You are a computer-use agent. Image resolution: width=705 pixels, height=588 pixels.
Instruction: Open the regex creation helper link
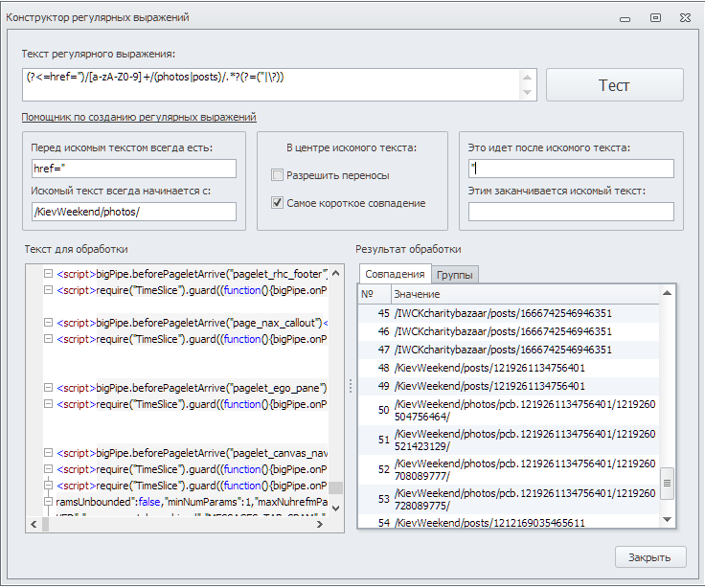139,117
